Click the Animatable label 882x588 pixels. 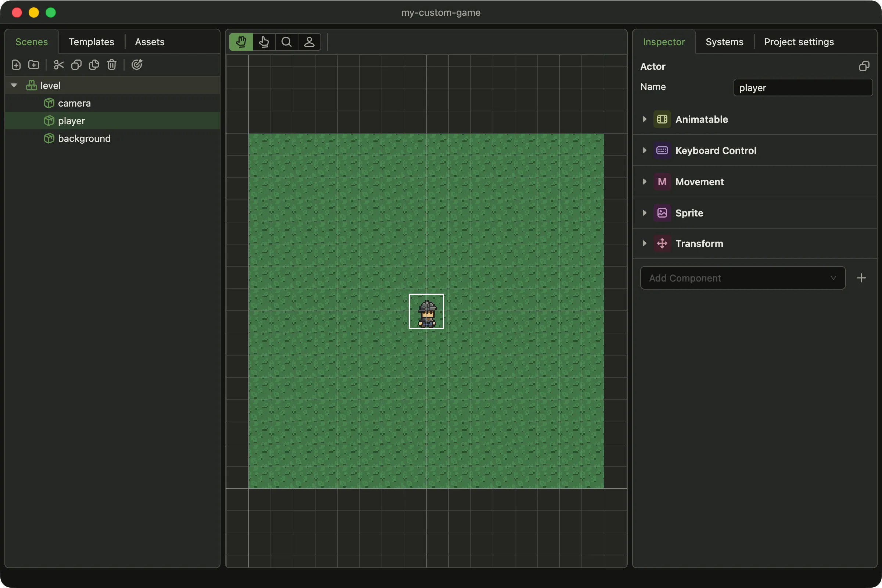702,119
